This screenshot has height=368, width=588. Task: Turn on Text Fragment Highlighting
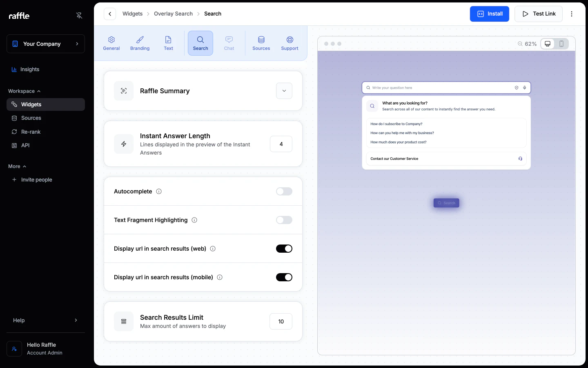click(x=284, y=220)
